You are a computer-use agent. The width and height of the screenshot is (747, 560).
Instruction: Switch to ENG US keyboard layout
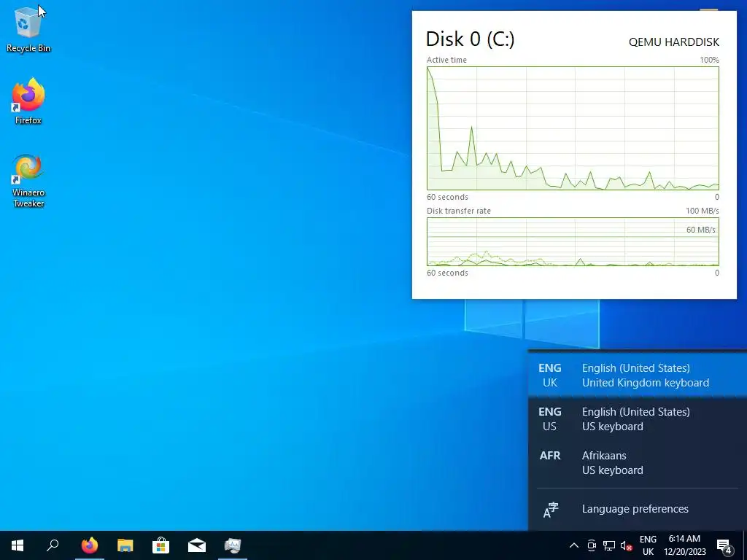click(638, 419)
